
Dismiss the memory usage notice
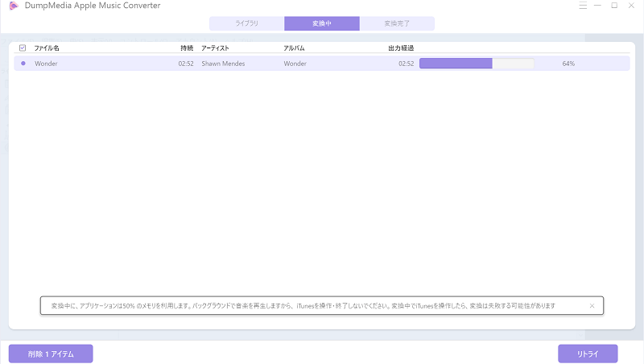pyautogui.click(x=592, y=306)
